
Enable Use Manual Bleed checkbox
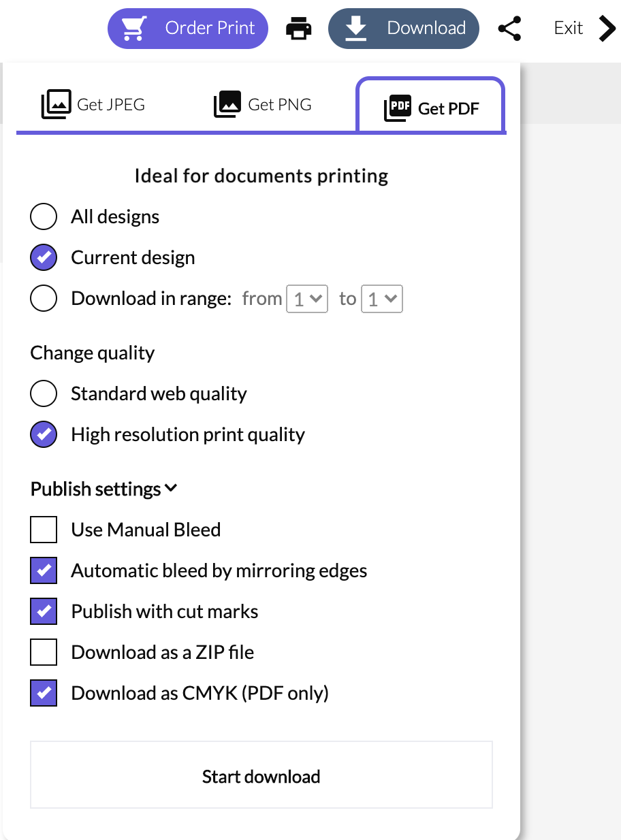coord(44,530)
